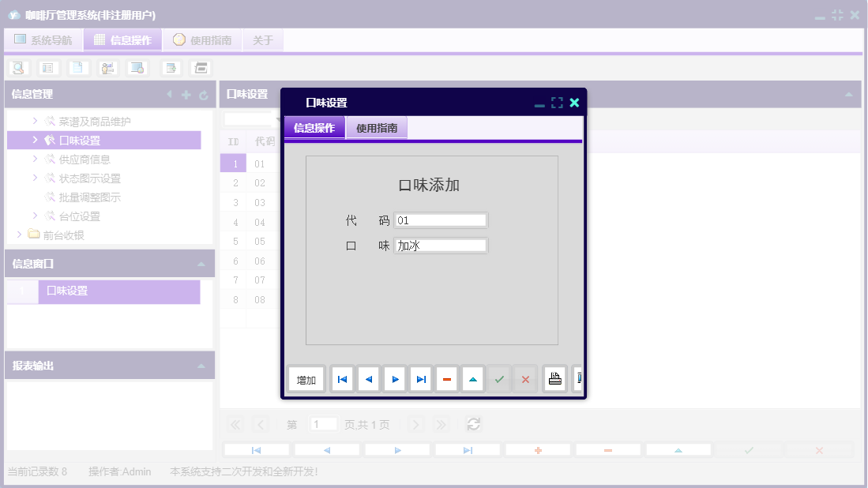Expand the 菜谱及商品维护 tree node
This screenshot has width=868, height=488.
[x=36, y=121]
